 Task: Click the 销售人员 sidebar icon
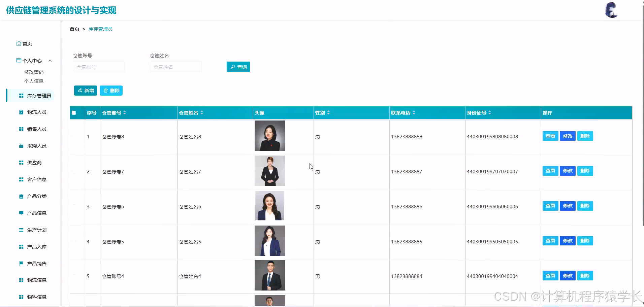click(21, 129)
